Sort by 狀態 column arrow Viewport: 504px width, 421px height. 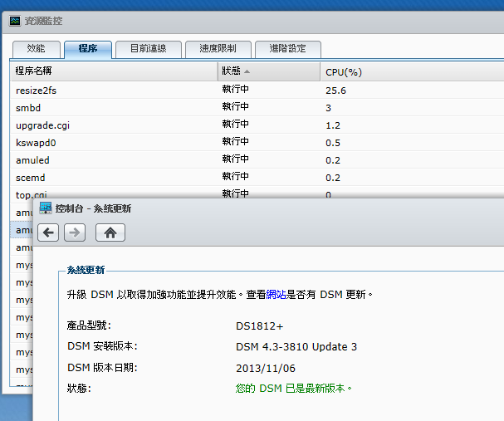pos(247,71)
